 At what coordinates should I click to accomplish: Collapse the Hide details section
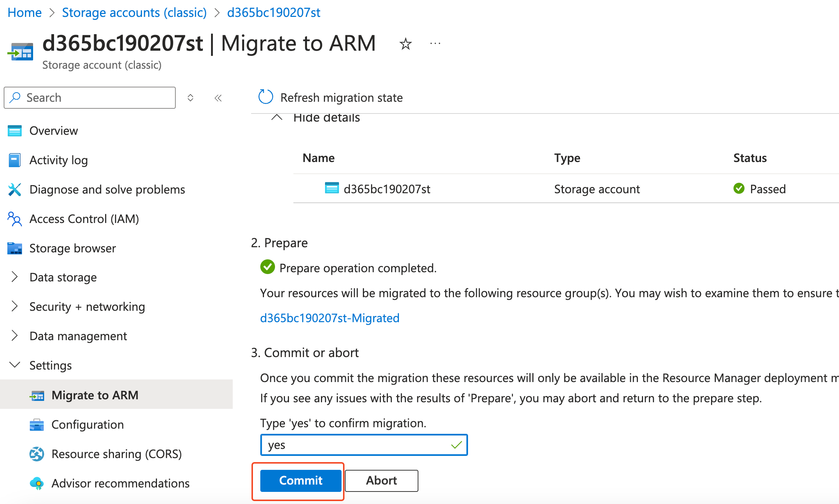tap(277, 118)
